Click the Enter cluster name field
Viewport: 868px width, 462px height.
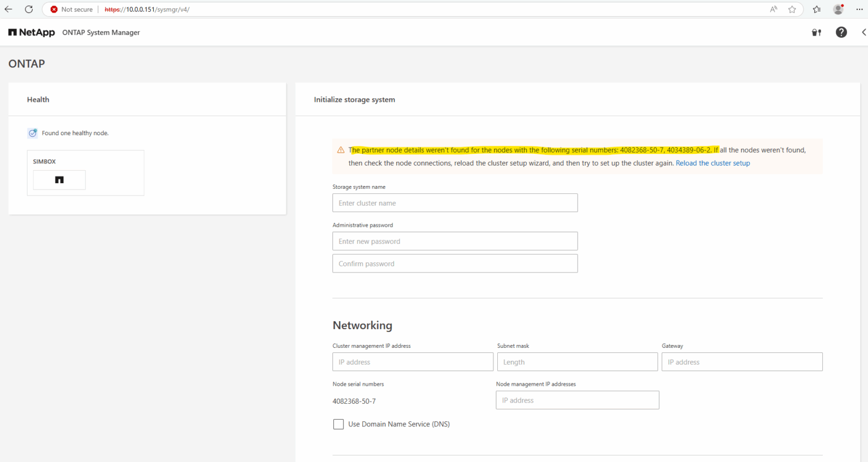[455, 202]
